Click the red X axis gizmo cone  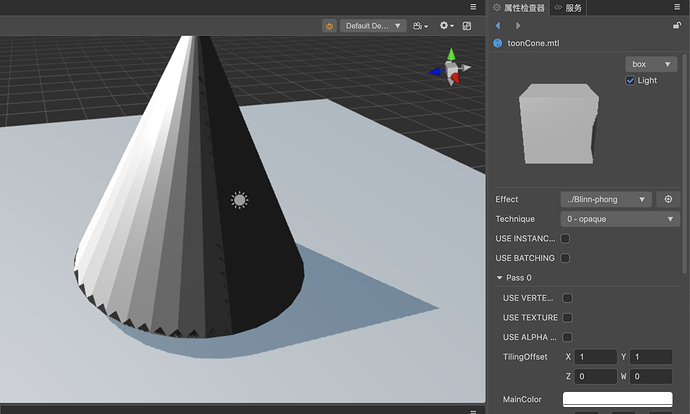pyautogui.click(x=455, y=78)
